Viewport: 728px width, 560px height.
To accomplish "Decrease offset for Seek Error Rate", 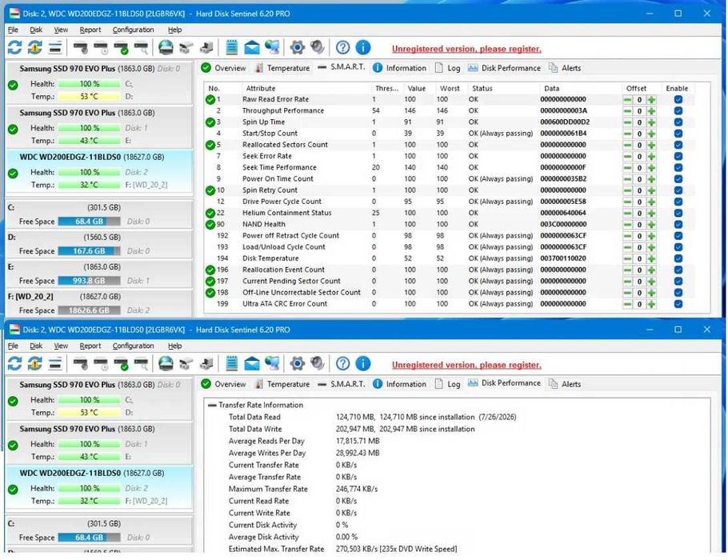I will point(627,157).
